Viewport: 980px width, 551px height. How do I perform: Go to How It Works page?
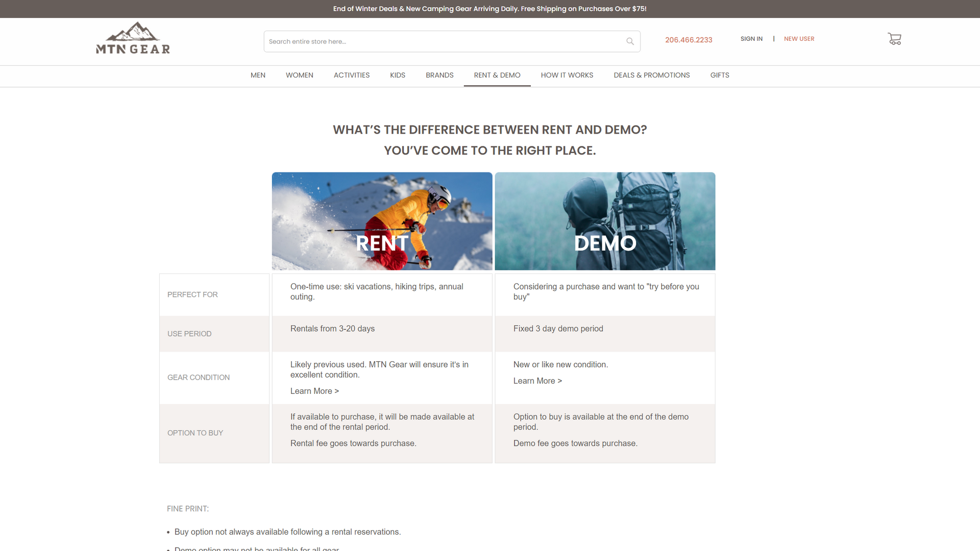point(567,75)
